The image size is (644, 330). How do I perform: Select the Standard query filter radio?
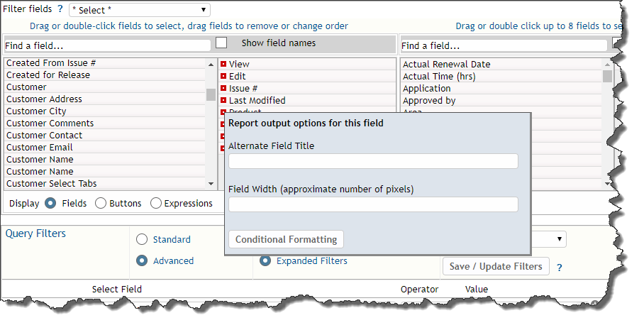point(142,239)
